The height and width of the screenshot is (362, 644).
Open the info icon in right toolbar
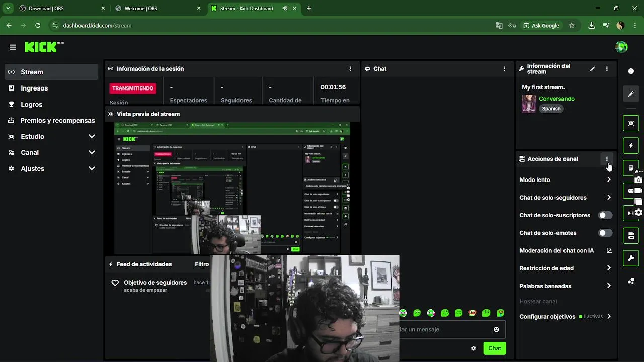pyautogui.click(x=631, y=71)
